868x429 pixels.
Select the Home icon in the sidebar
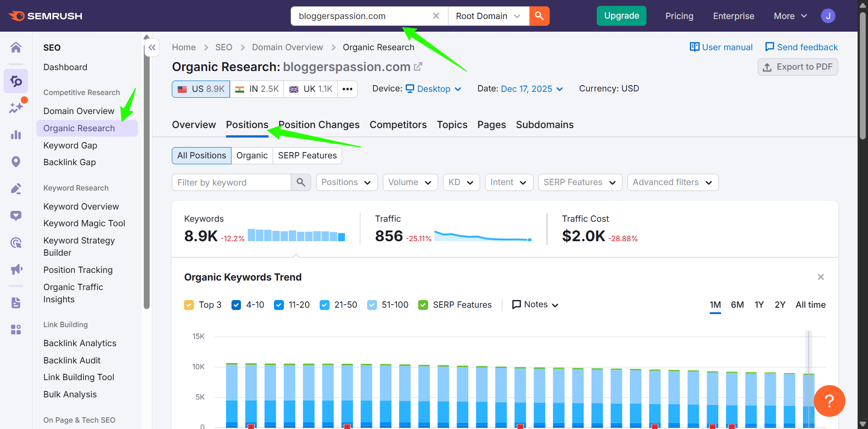(x=16, y=47)
